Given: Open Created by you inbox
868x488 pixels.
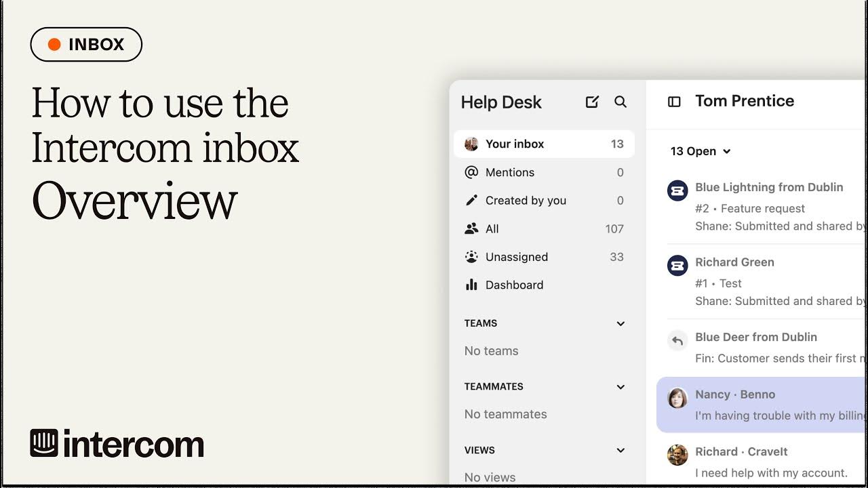Looking at the screenshot, I should [544, 201].
